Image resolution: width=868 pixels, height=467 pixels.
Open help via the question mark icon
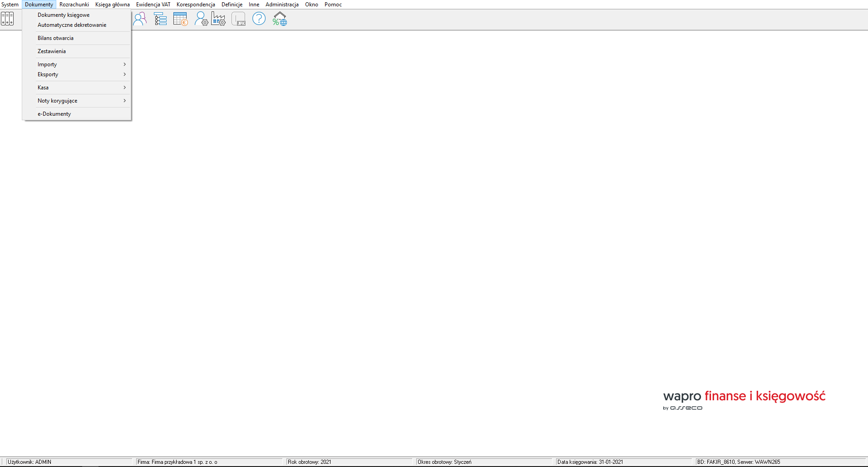coord(259,19)
